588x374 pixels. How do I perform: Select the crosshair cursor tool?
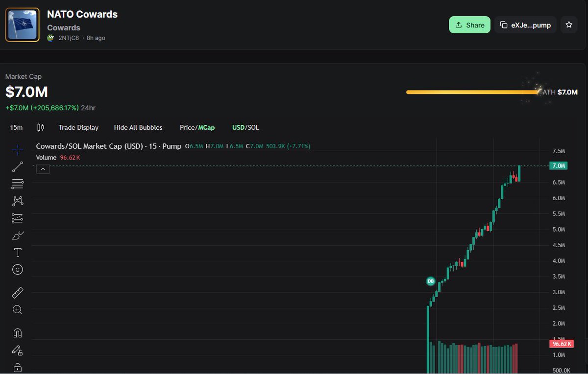coord(17,150)
